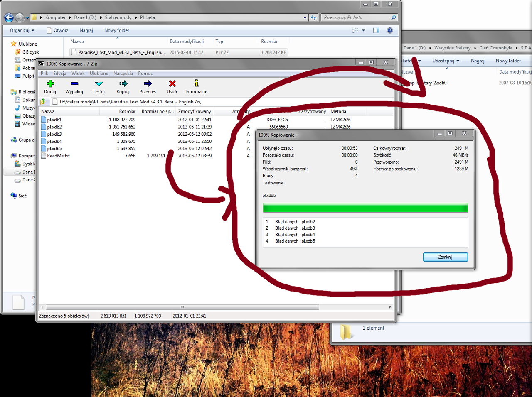Click the search magnifier icon in PL beta window
The width and height of the screenshot is (532, 397).
(393, 17)
